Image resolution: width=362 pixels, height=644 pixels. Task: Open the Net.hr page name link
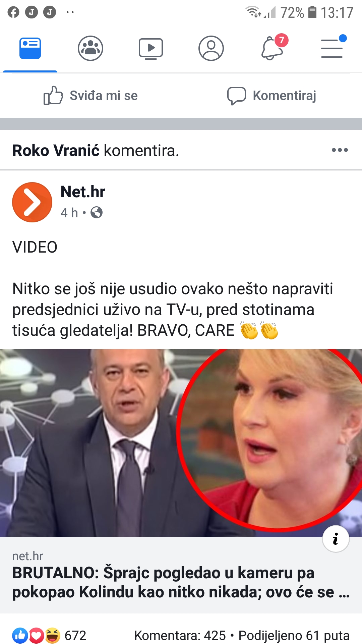(83, 192)
